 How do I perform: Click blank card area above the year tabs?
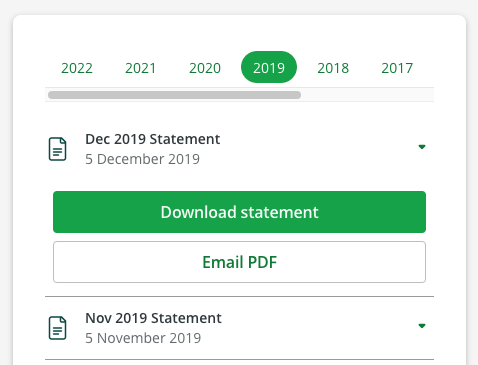tap(239, 33)
